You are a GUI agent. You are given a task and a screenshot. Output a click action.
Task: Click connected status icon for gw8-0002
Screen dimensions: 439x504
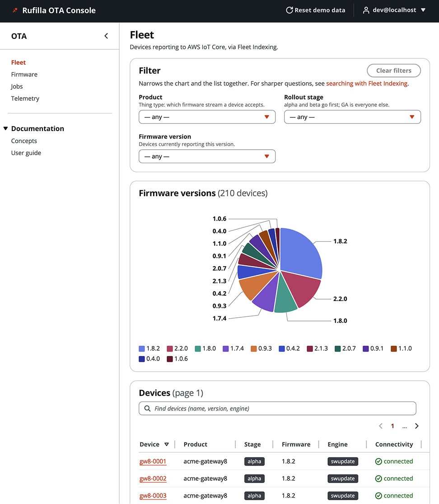click(x=378, y=479)
